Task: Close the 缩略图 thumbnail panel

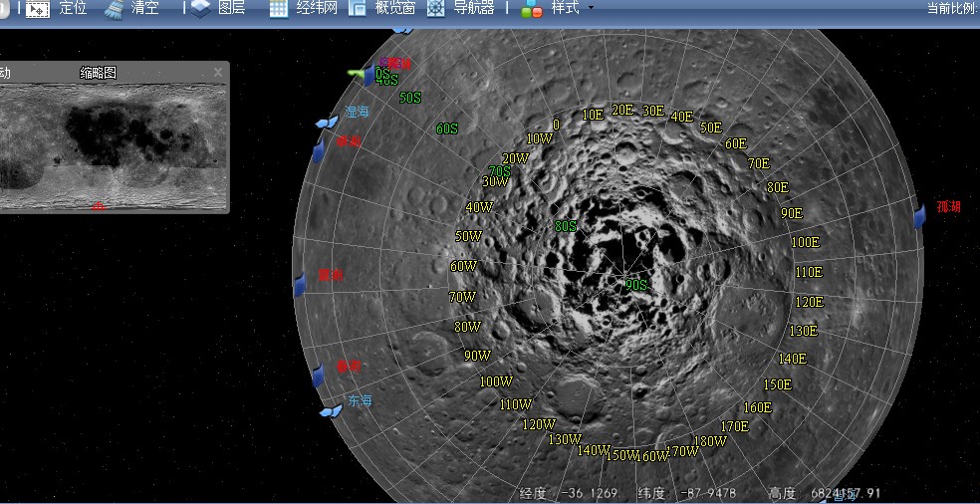Action: tap(217, 73)
